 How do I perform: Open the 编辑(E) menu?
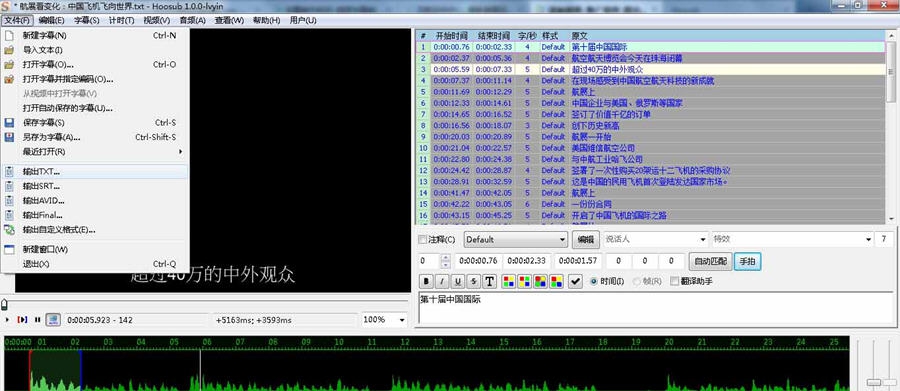tap(52, 20)
